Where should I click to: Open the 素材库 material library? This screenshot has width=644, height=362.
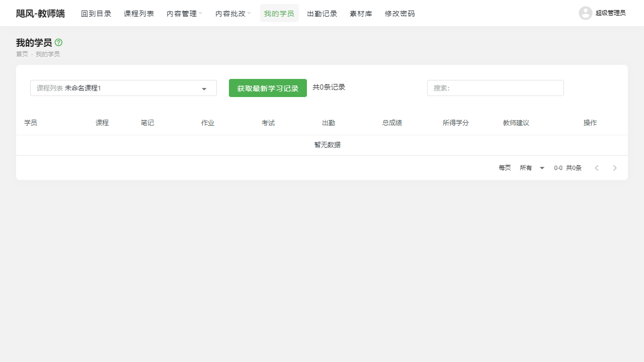pos(361,13)
